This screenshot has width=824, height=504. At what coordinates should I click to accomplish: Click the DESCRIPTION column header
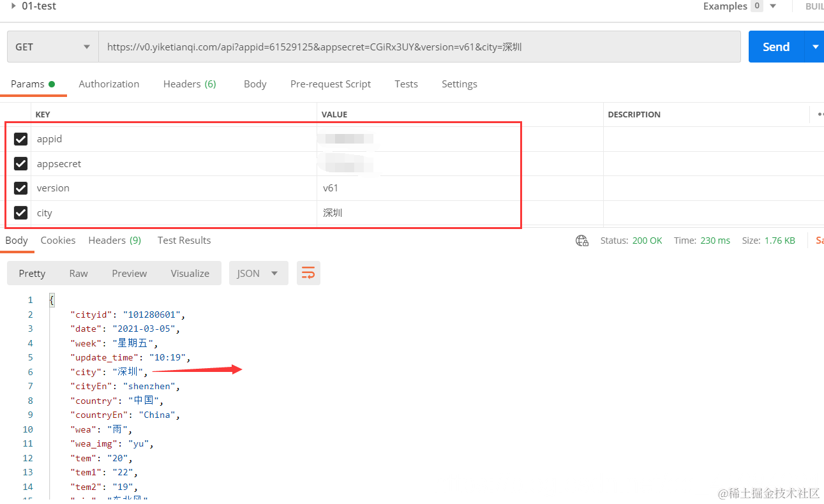click(634, 115)
